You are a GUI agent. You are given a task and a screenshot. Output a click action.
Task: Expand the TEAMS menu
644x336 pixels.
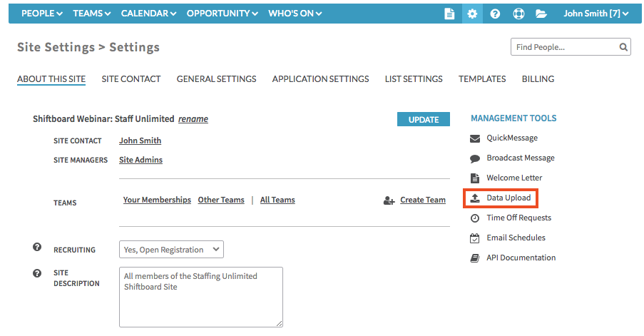click(92, 14)
